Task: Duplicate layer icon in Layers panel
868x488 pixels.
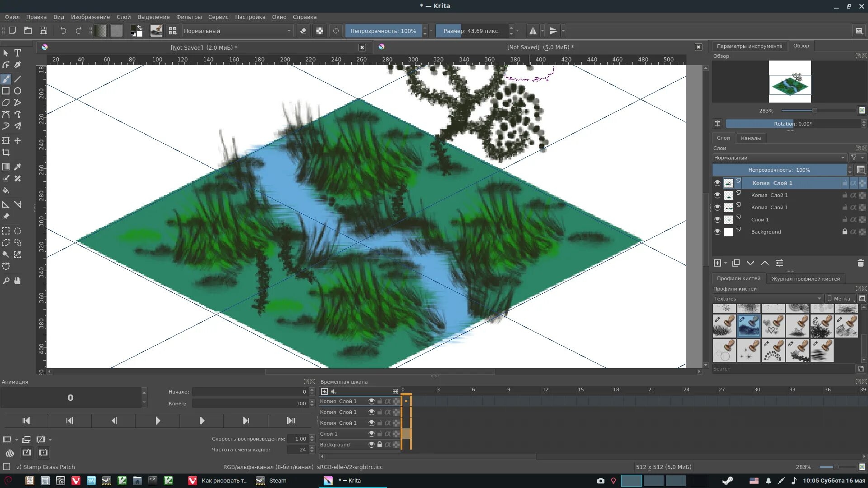Action: pyautogui.click(x=736, y=263)
